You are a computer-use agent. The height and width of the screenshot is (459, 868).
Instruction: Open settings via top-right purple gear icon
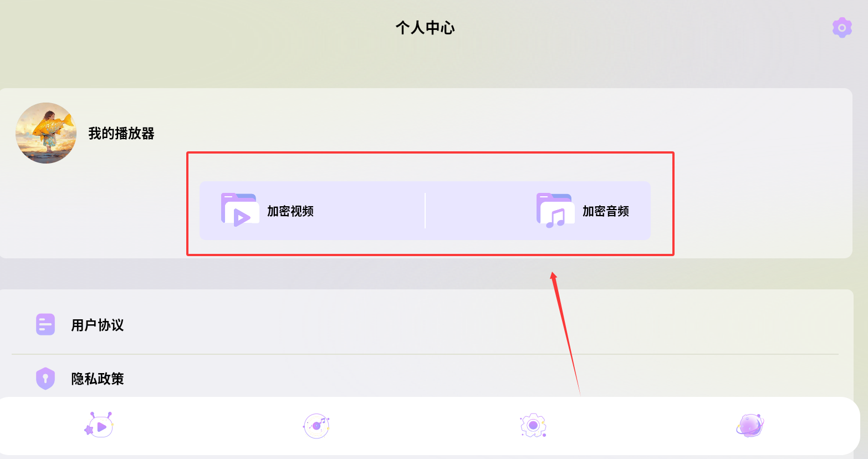point(842,27)
